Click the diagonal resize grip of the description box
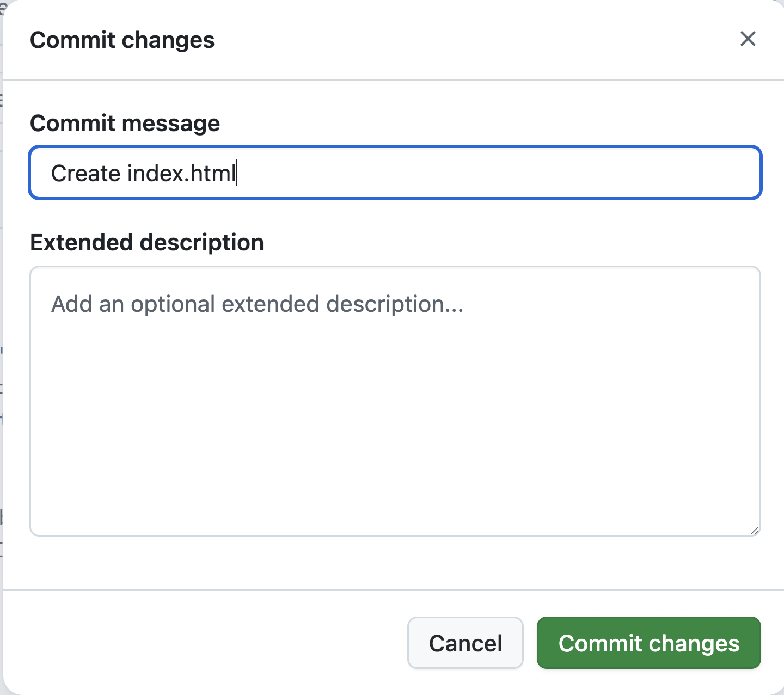The height and width of the screenshot is (695, 784). (754, 530)
